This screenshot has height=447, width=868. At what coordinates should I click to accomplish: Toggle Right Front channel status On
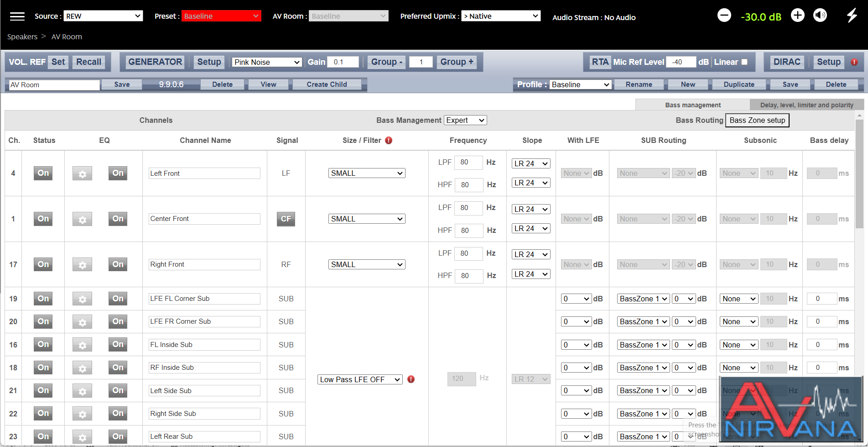[x=43, y=264]
